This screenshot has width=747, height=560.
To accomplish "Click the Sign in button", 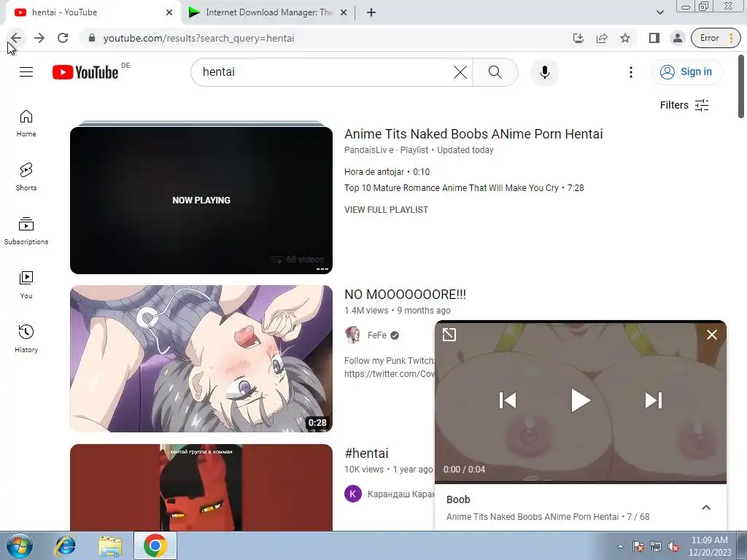I will point(686,72).
